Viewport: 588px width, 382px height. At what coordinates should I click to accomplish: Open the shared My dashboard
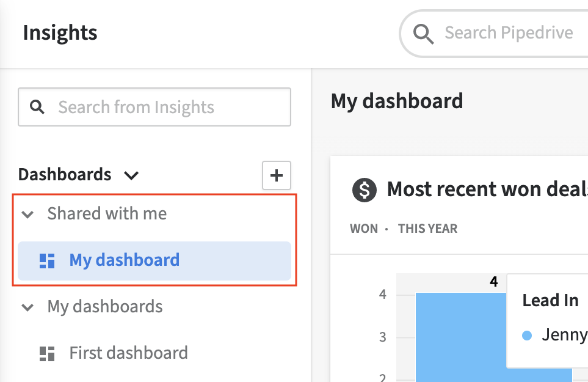(124, 260)
